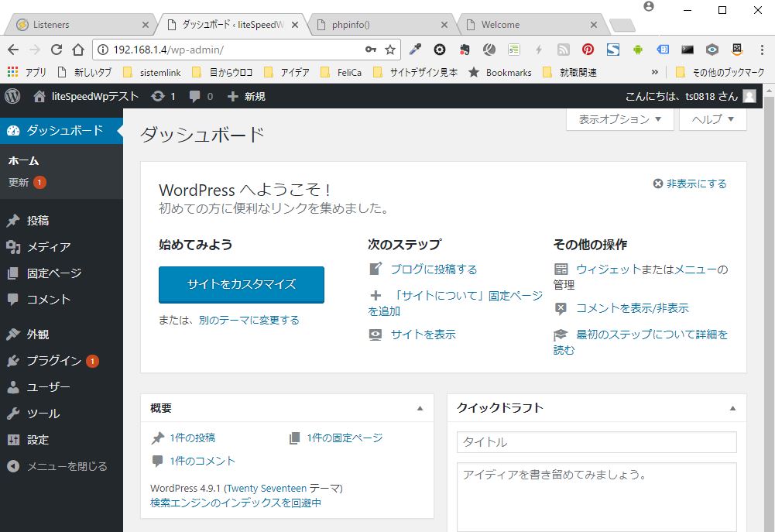
Task: Click コメントを表示/非表示 link
Action: (x=633, y=308)
